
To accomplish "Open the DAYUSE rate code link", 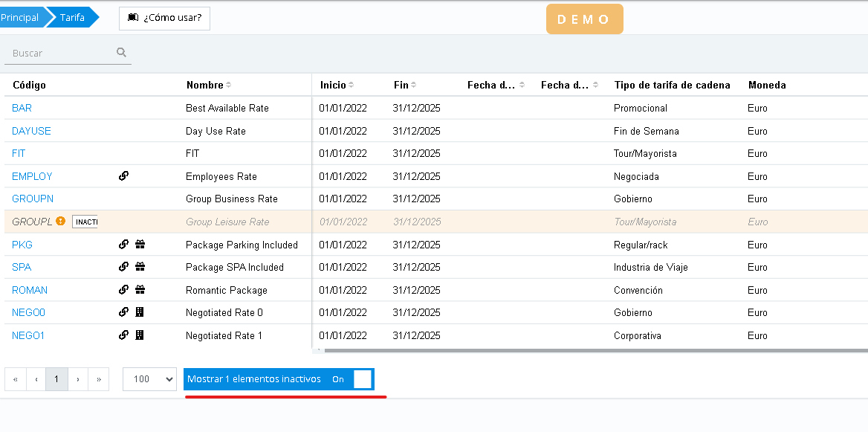I will click(x=31, y=131).
